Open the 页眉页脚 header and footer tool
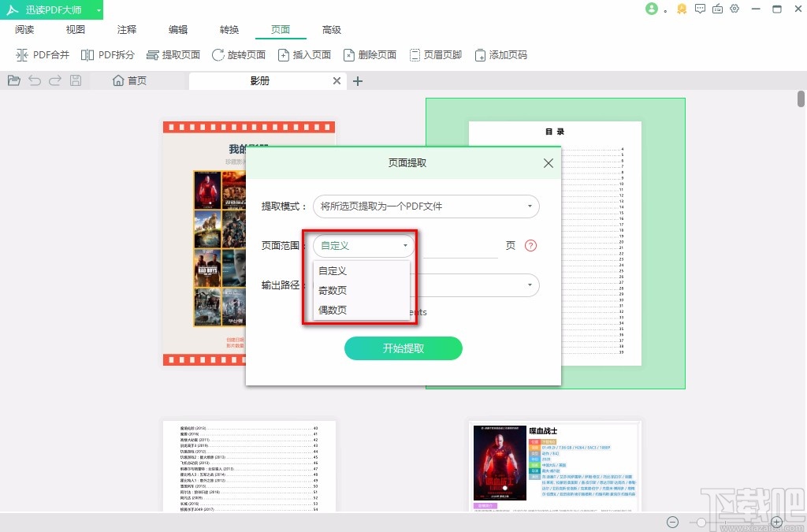The width and height of the screenshot is (807, 532). [x=436, y=54]
